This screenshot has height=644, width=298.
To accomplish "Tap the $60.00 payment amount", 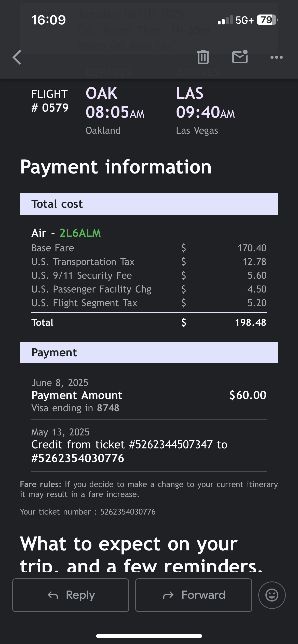I will pyautogui.click(x=248, y=395).
